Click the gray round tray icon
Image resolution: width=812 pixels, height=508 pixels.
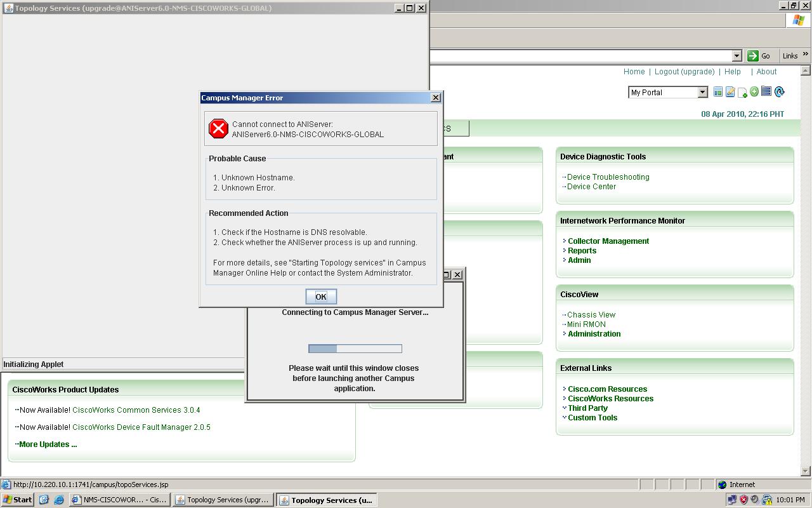(755, 500)
